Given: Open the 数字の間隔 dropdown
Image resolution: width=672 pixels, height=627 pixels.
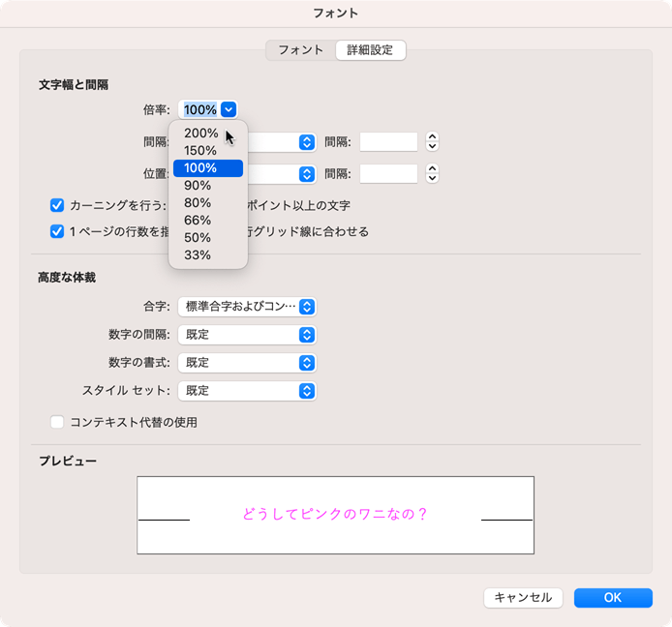Looking at the screenshot, I should (x=247, y=335).
